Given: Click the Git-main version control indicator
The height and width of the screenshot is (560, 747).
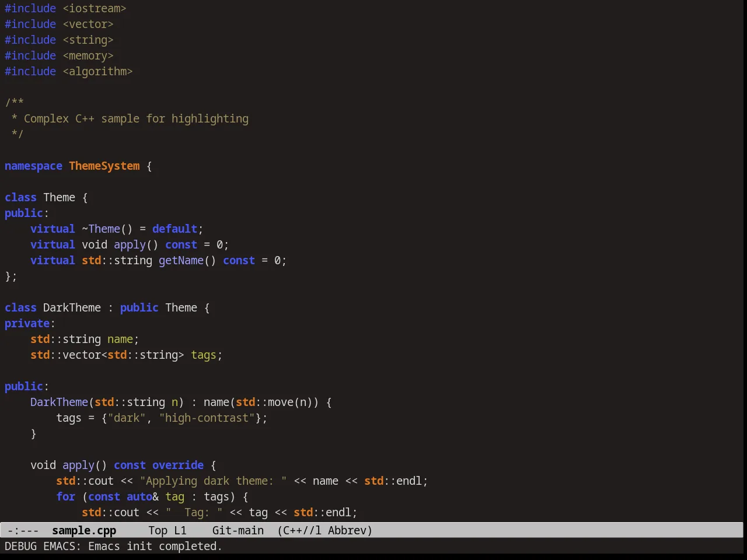Looking at the screenshot, I should 238,530.
